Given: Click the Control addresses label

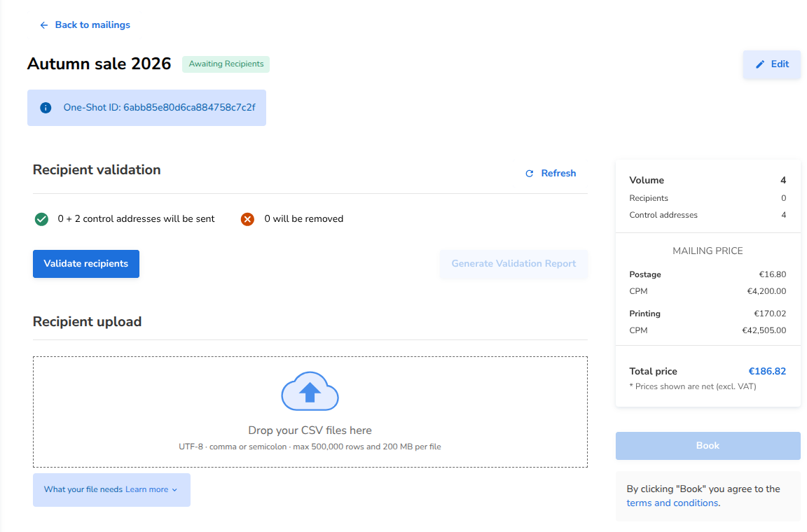Looking at the screenshot, I should click(x=663, y=215).
